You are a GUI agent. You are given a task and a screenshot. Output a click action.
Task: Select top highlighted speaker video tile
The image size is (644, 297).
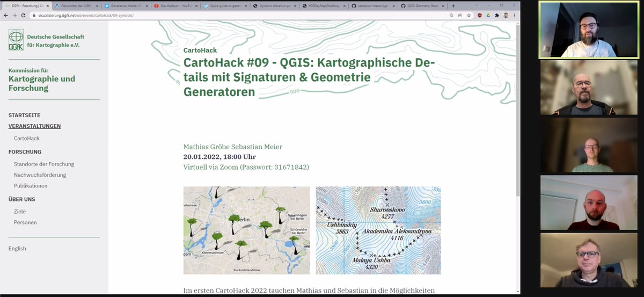click(x=589, y=30)
